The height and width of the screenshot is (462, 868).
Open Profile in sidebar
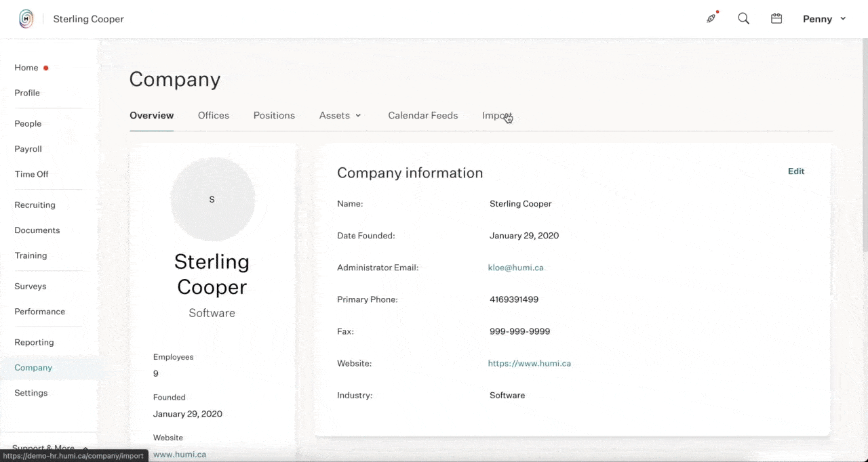pos(27,93)
